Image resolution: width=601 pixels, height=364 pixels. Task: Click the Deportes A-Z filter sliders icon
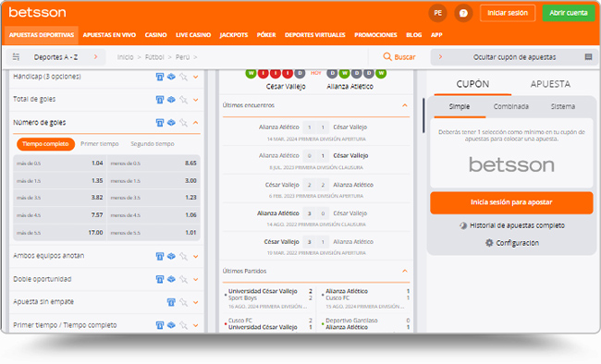(x=16, y=56)
